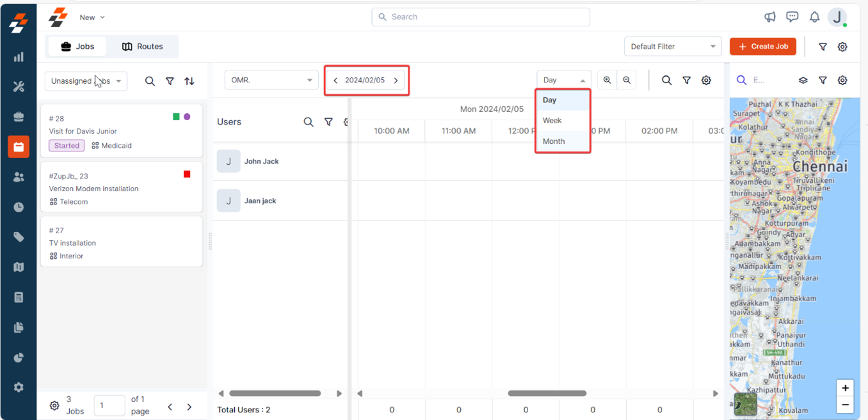Click the scheduler toolbar search icon
The height and width of the screenshot is (420, 868).
point(667,80)
